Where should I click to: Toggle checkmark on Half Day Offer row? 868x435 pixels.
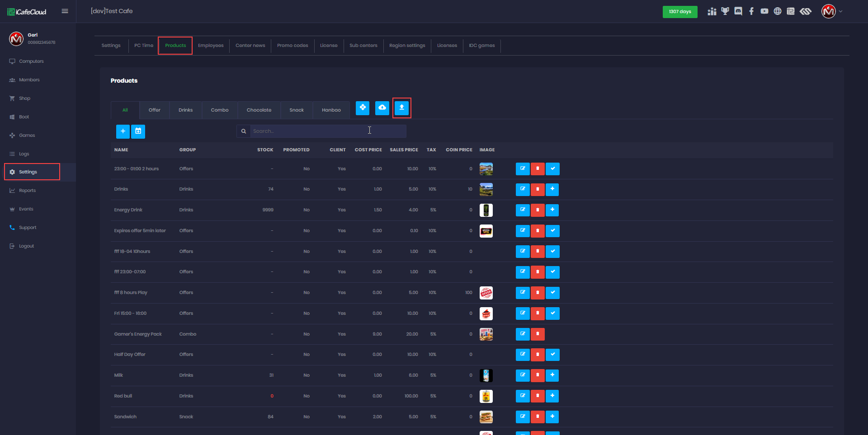(552, 355)
